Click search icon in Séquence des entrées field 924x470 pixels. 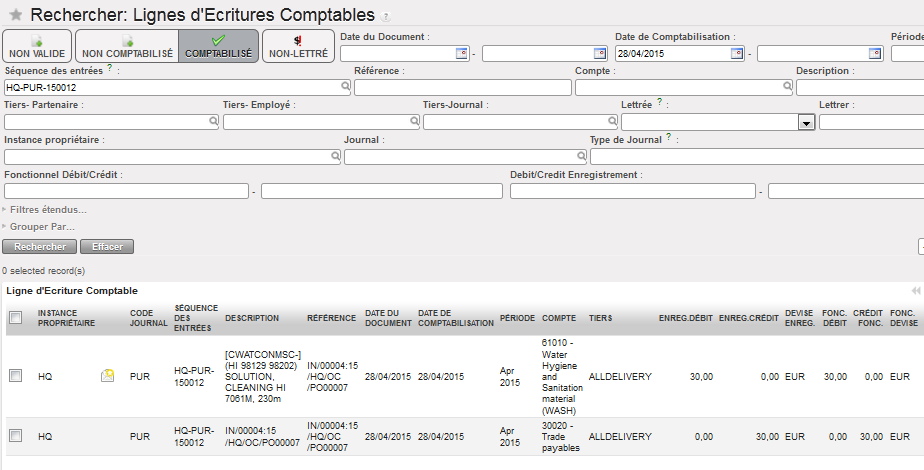pyautogui.click(x=346, y=88)
